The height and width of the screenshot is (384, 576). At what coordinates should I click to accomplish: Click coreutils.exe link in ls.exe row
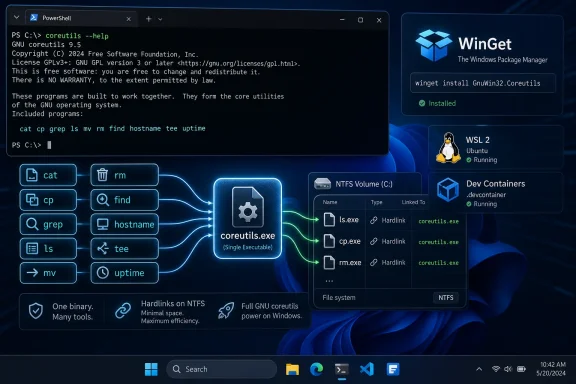pyautogui.click(x=439, y=221)
